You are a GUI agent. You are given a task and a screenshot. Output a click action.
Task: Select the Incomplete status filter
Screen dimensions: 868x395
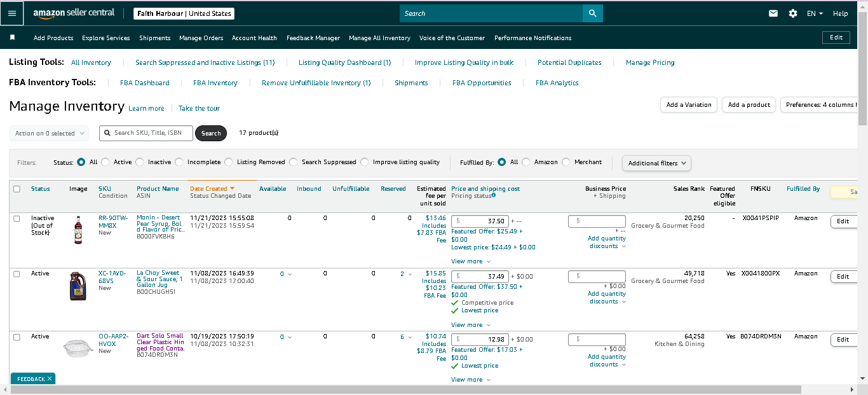tap(179, 162)
